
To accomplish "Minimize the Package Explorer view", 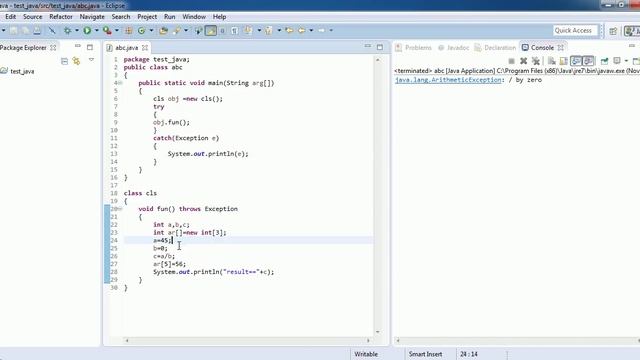I will click(x=78, y=47).
